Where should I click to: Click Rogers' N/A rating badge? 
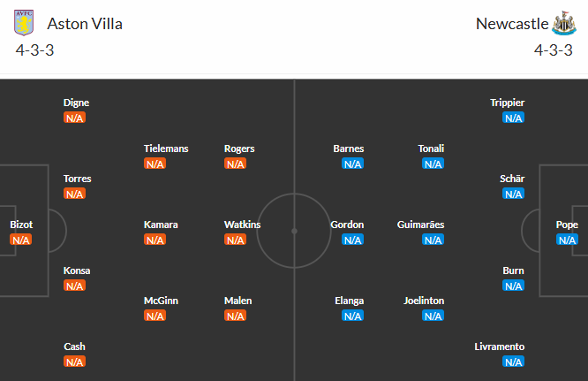235,164
